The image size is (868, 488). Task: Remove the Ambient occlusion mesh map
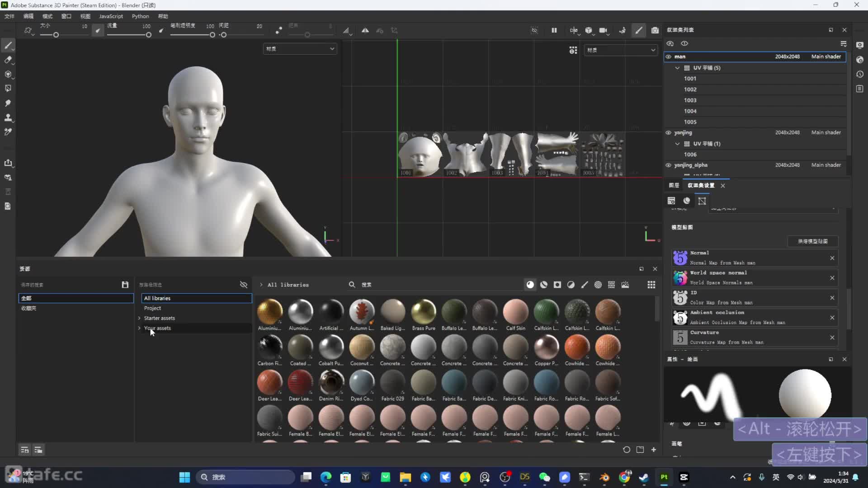click(x=832, y=318)
